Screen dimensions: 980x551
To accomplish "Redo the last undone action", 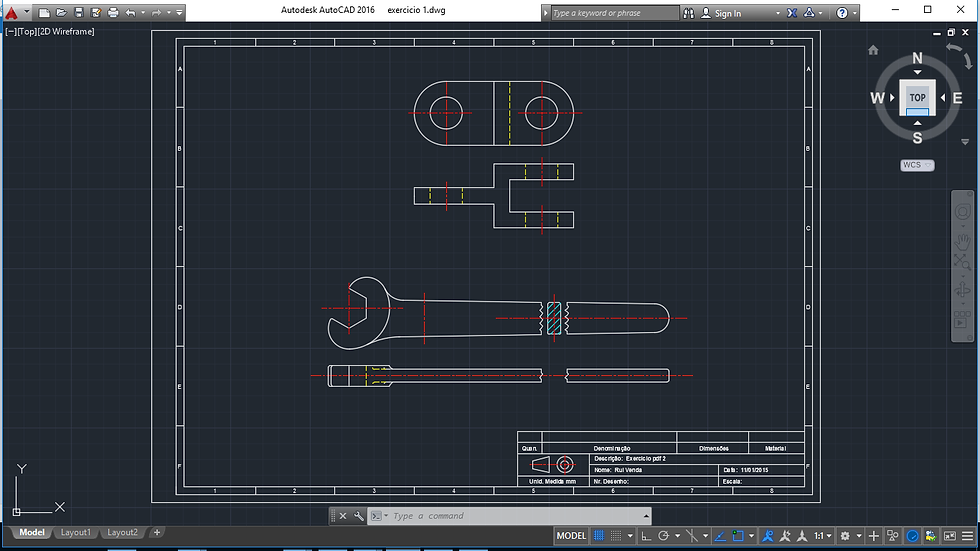I will [156, 12].
